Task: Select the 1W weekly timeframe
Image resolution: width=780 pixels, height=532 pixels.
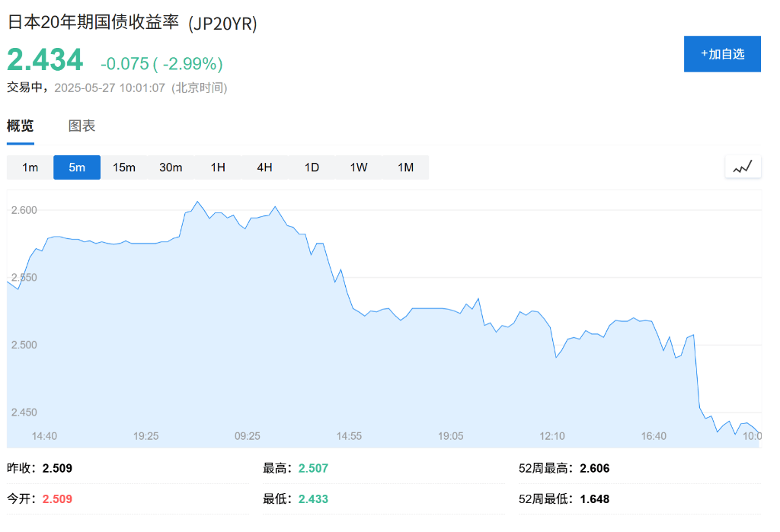Action: point(359,167)
